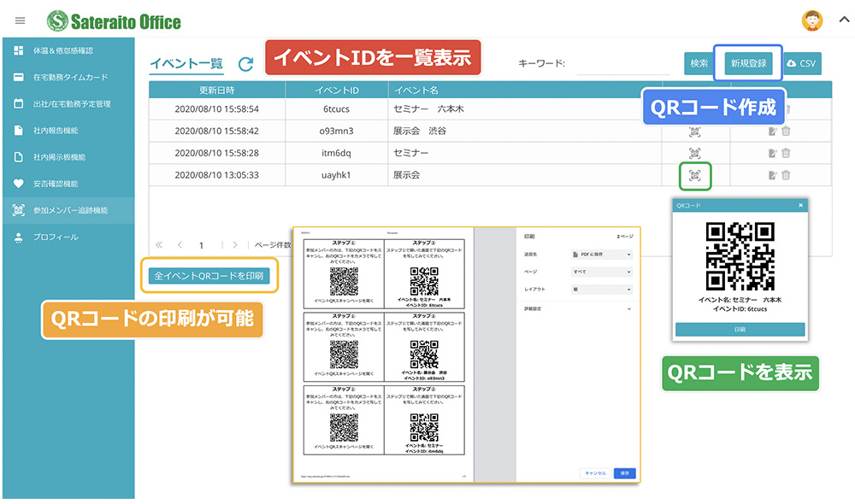Click the 検索 button
Image resolution: width=855 pixels, height=504 pixels.
(x=699, y=64)
